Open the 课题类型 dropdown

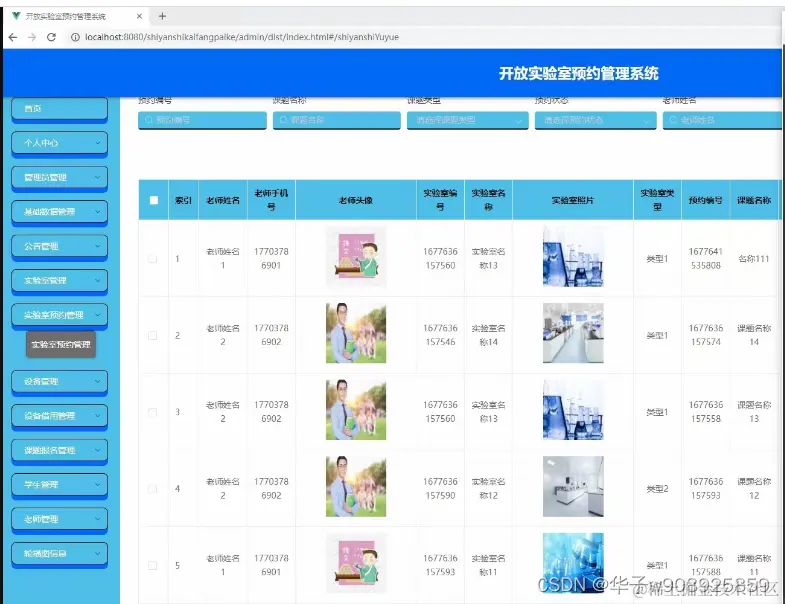[468, 120]
